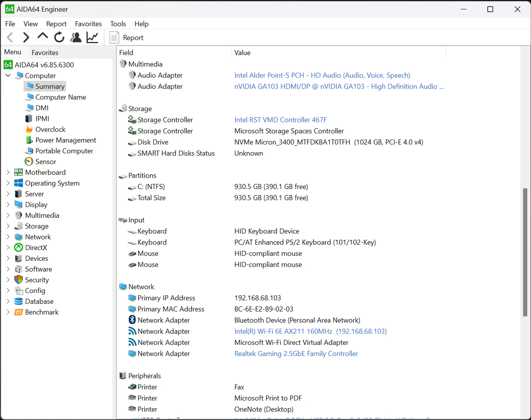Viewport: 531px width, 420px height.
Task: Switch to the Menu panel tab
Action: point(13,52)
